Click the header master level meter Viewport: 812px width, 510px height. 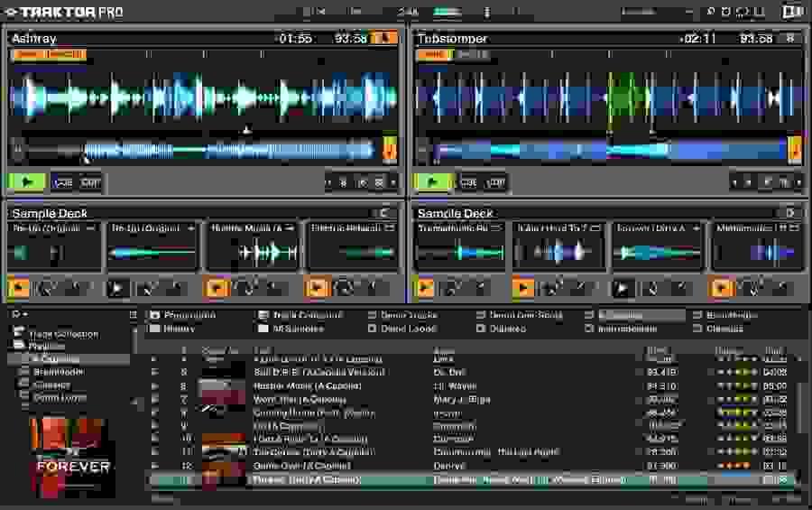pos(447,12)
